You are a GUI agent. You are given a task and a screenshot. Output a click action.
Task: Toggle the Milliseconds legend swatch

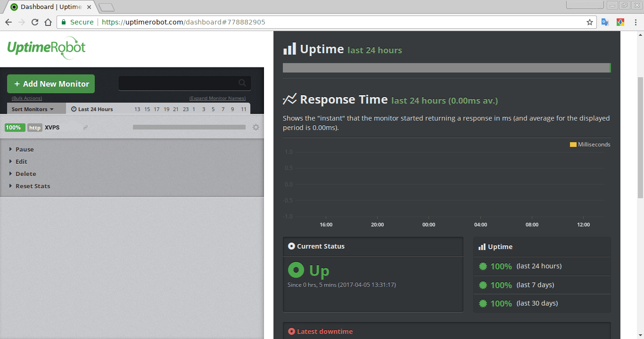[x=573, y=145]
